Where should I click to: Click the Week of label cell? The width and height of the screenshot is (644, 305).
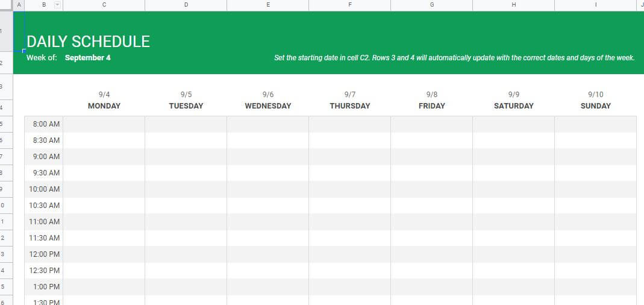coord(42,58)
